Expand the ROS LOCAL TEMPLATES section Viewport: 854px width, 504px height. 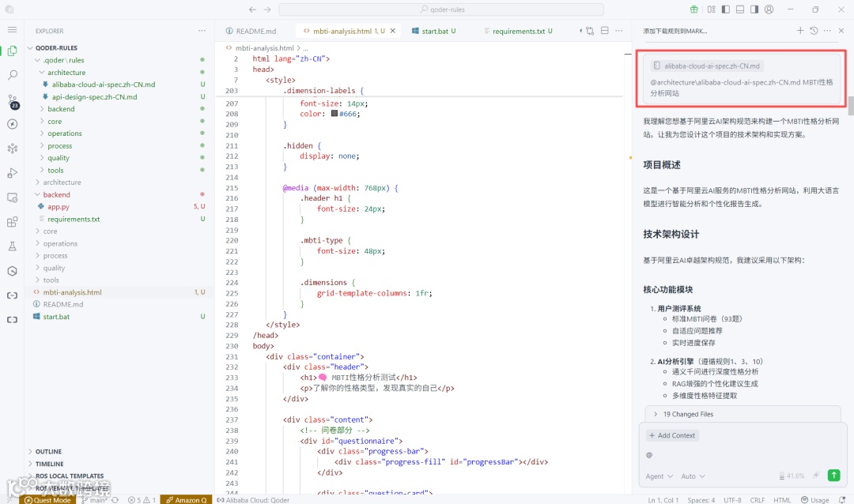[x=69, y=476]
